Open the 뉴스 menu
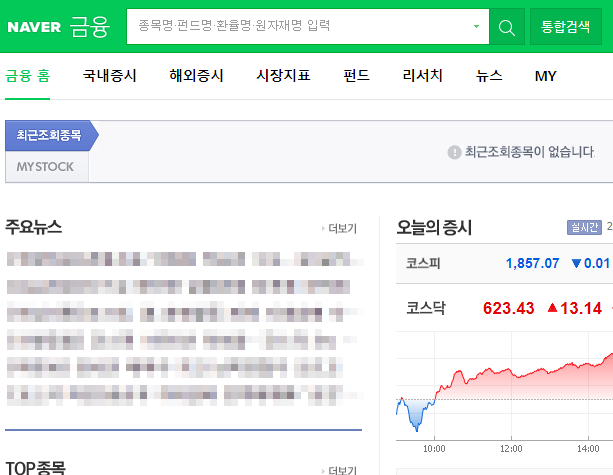This screenshot has width=613, height=475. tap(489, 76)
